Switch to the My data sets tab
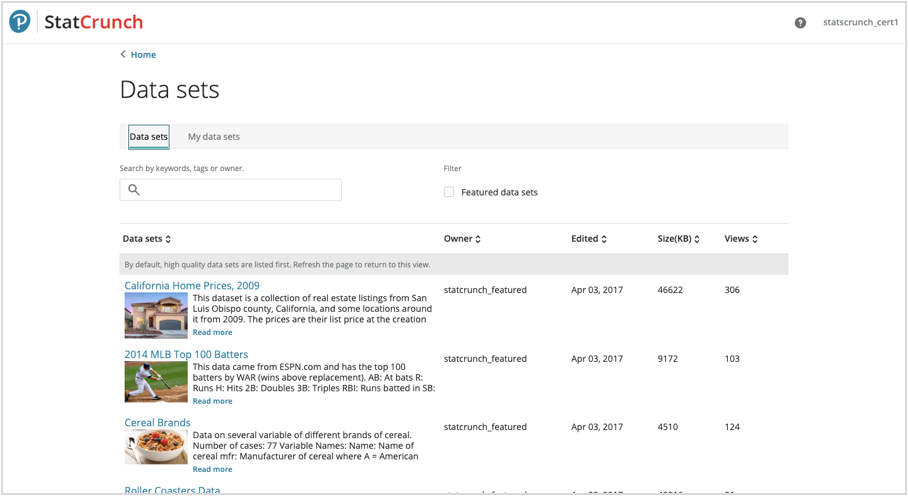The height and width of the screenshot is (496, 908). 213,137
